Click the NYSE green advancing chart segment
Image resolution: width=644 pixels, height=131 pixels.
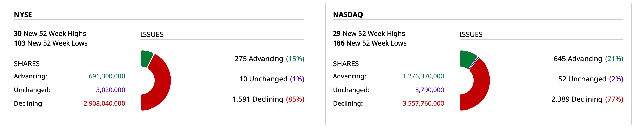(146, 58)
